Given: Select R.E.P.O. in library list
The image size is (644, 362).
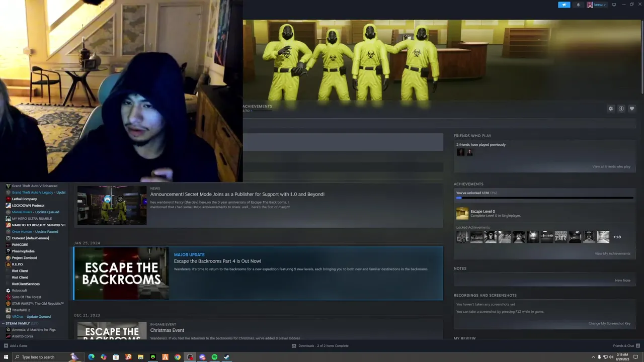Looking at the screenshot, I should point(18,264).
